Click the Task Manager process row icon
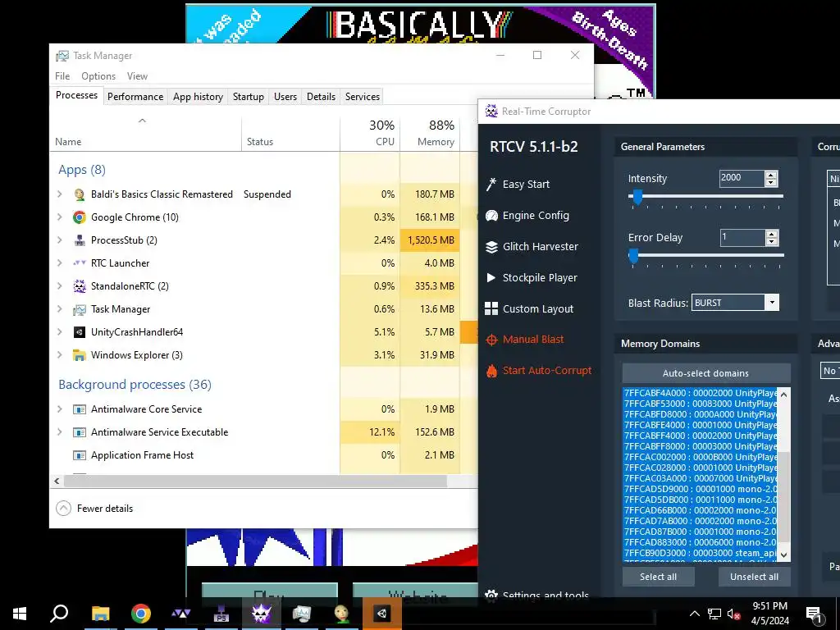Screen dimensions: 840x630 click(80, 309)
